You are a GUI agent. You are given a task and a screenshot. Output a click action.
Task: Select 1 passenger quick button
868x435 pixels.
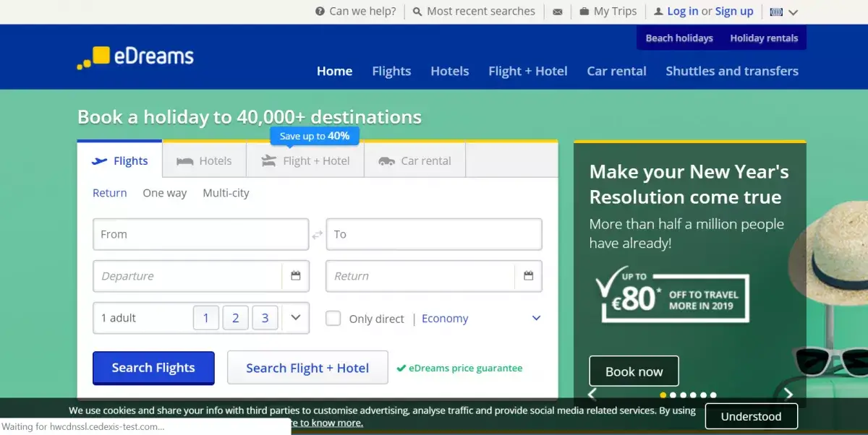(206, 318)
